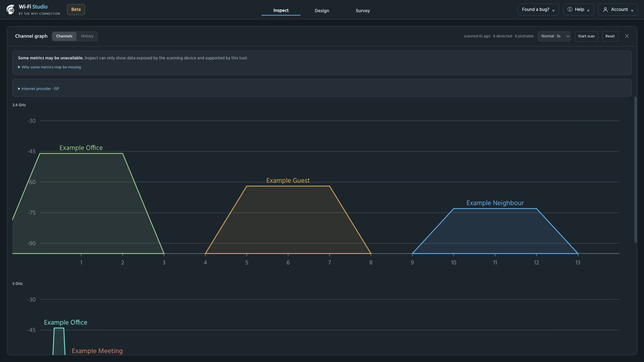Click the Example Neighbour network label
This screenshot has height=362, width=644.
(495, 203)
